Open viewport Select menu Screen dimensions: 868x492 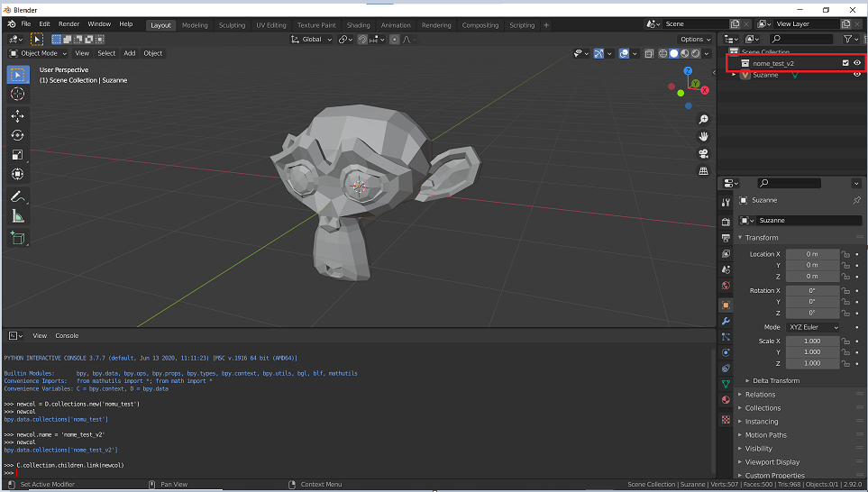pos(106,54)
